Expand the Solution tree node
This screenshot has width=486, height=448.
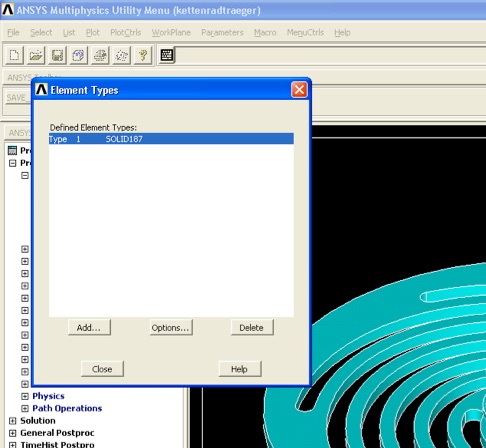[x=12, y=421]
